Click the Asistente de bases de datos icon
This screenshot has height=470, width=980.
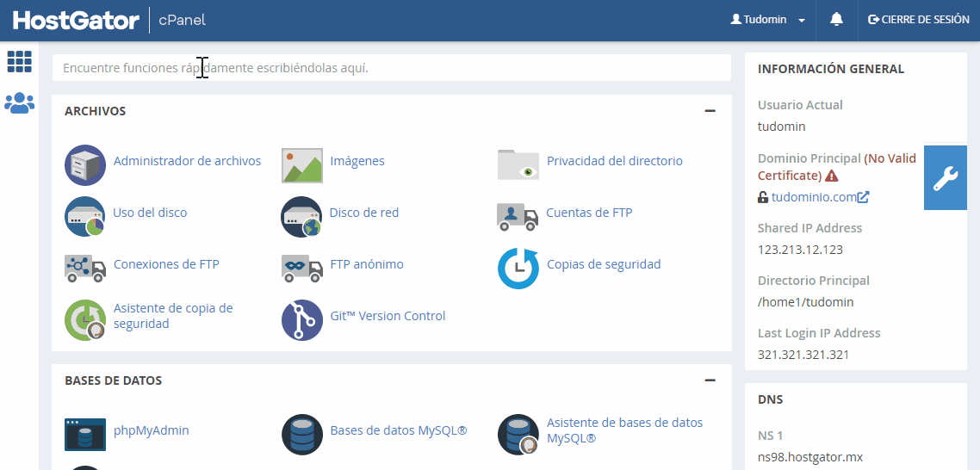518,435
